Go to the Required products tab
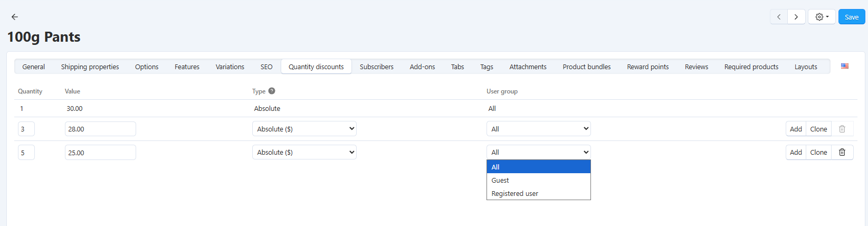868x226 pixels. (x=751, y=67)
